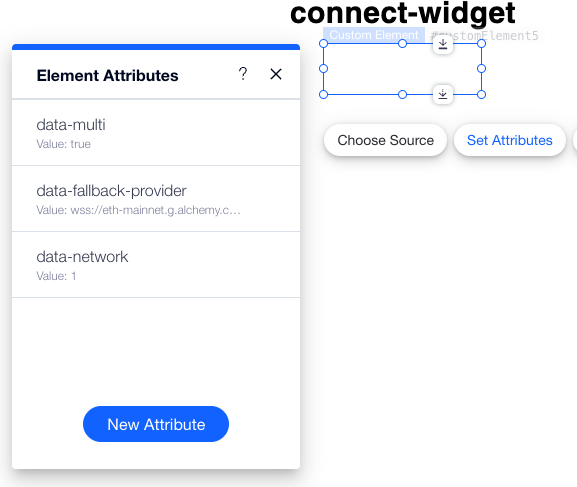Click the top download arrow icon on element
Viewport: 577px width, 487px height.
point(443,45)
